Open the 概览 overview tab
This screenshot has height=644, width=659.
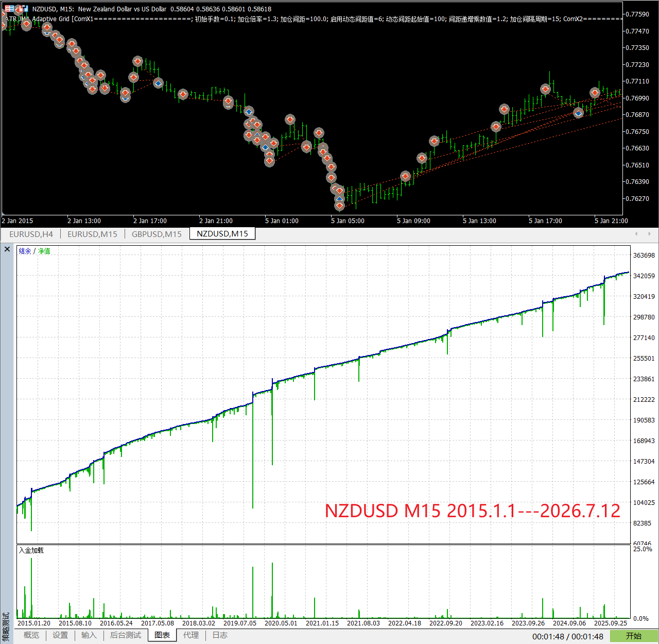pos(31,635)
